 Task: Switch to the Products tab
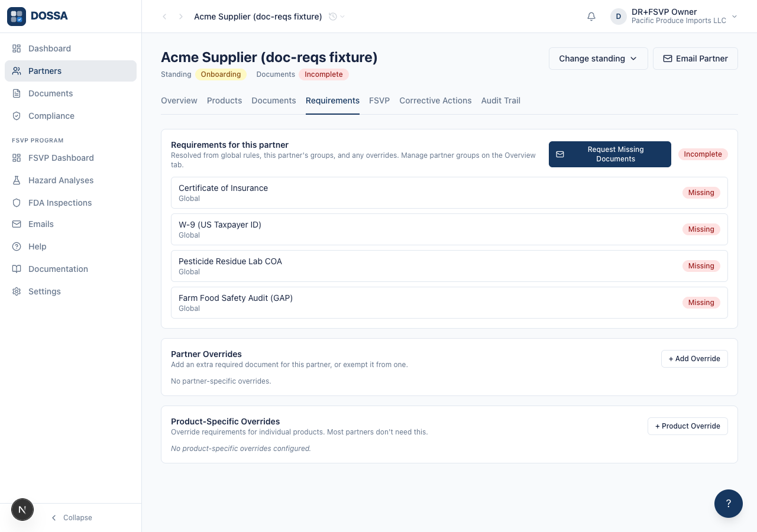pos(224,100)
